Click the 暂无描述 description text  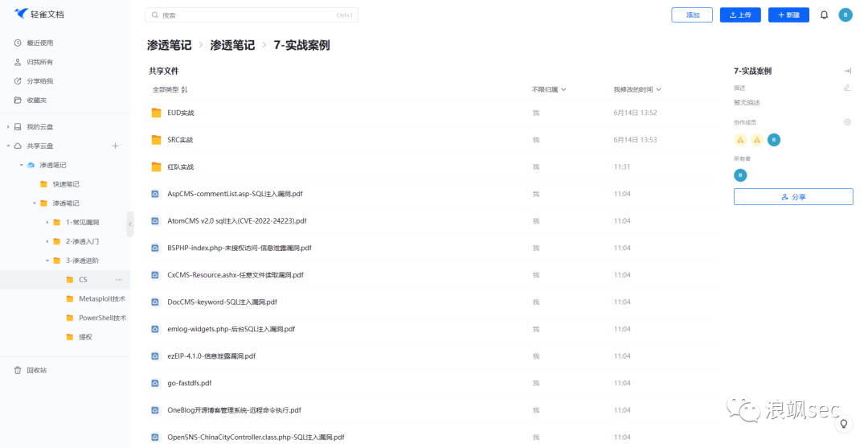coord(747,102)
